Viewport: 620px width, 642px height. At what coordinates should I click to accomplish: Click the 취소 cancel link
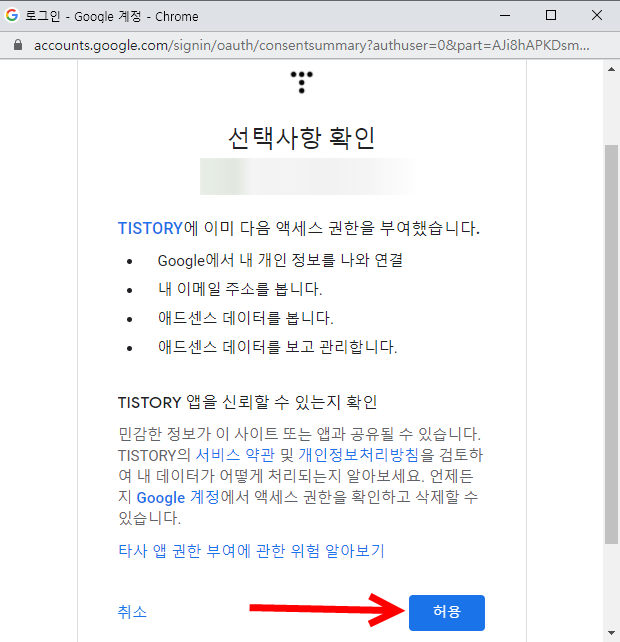[x=132, y=612]
